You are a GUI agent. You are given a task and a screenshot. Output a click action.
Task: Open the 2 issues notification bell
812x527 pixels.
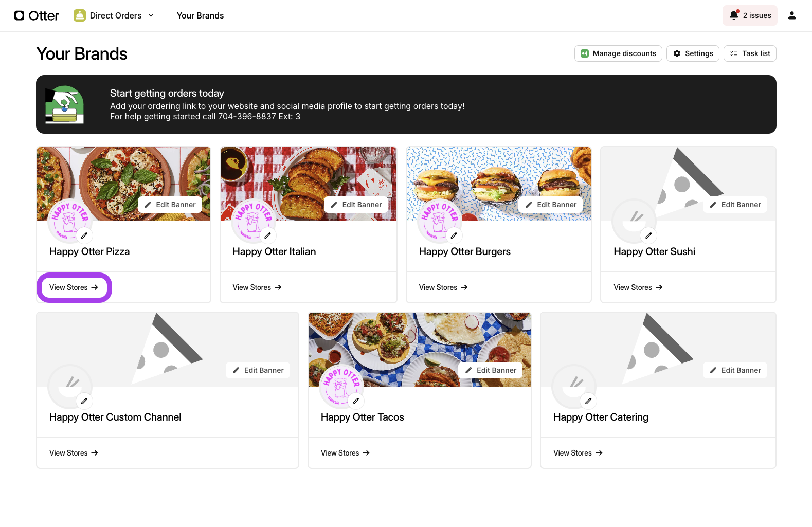(x=749, y=15)
